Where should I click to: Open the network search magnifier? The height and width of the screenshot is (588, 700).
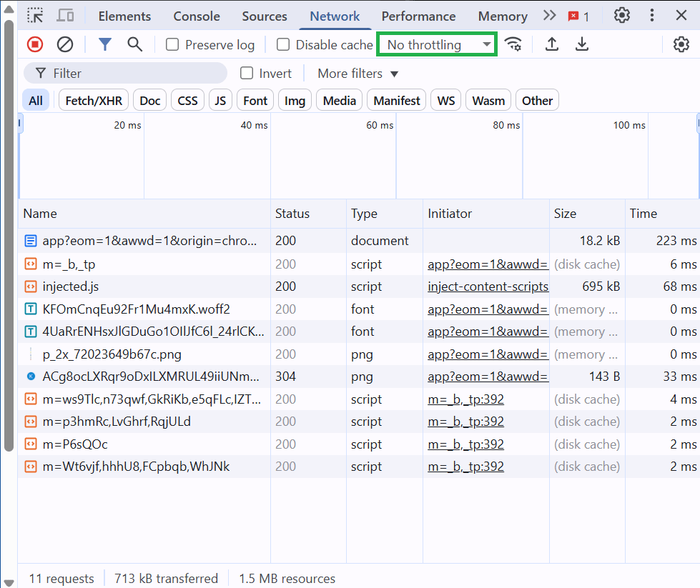135,44
